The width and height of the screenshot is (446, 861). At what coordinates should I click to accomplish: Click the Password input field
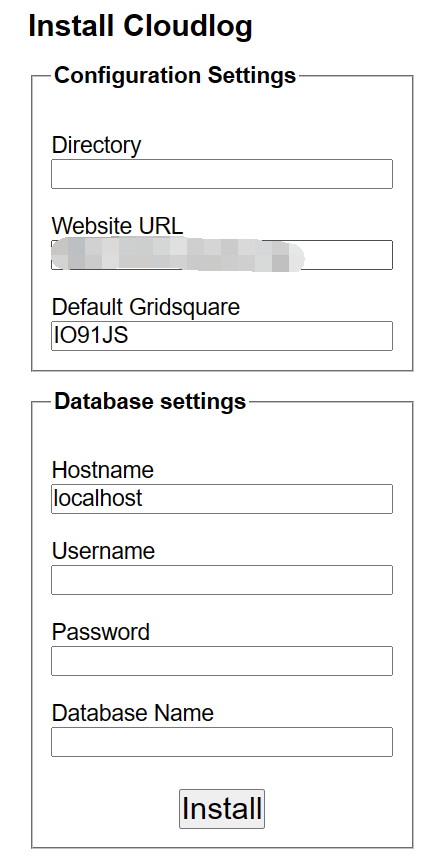(222, 661)
